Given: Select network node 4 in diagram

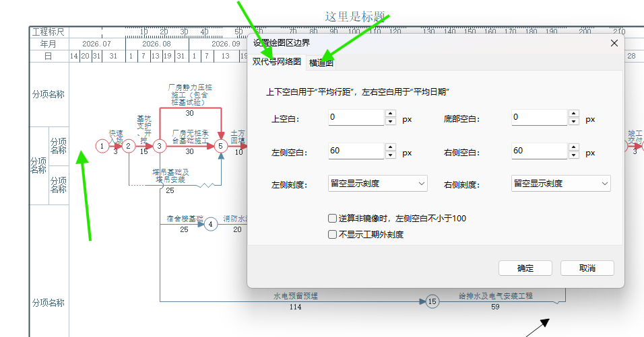Looking at the screenshot, I should coord(211,224).
